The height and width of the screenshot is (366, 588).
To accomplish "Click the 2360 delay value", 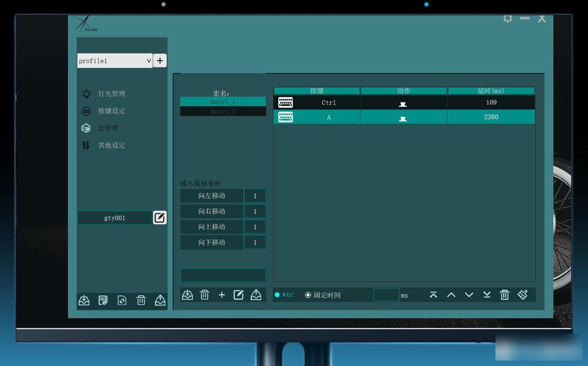I will [x=491, y=117].
